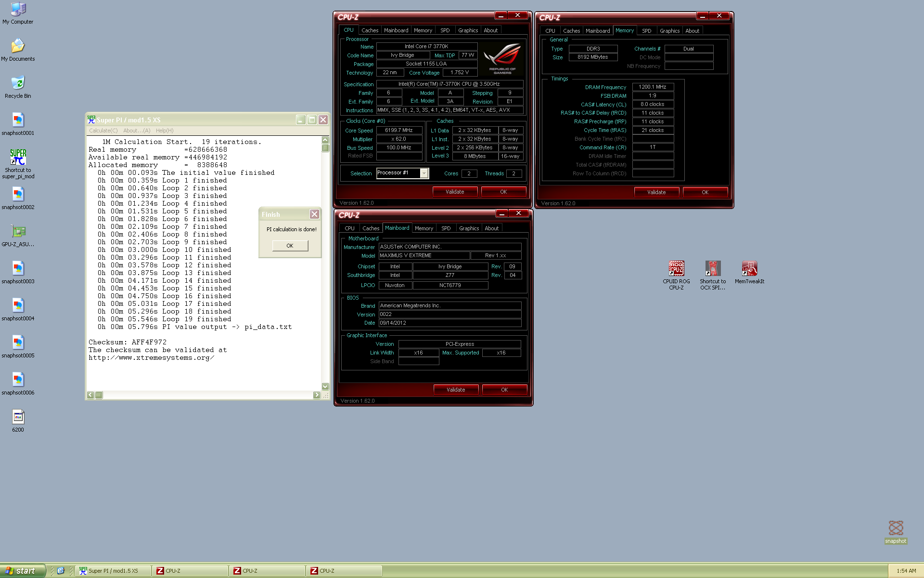Screen dimensions: 924x578
Task: Select Shortcut to super_pi_mod icon
Action: pos(18,164)
